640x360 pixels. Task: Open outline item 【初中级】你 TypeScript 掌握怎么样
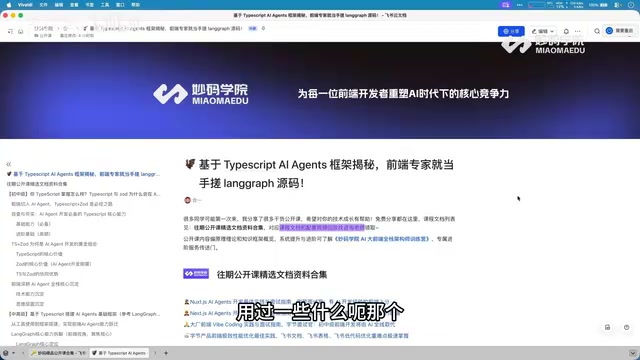pyautogui.click(x=84, y=194)
